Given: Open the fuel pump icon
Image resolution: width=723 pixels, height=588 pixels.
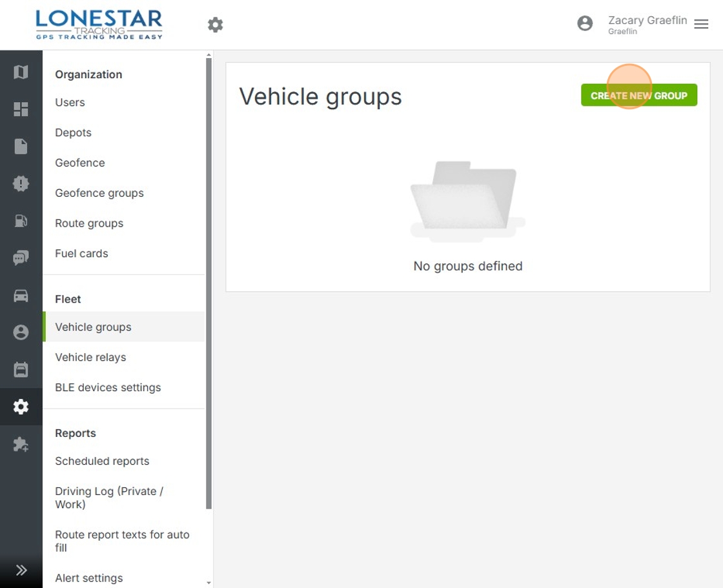Looking at the screenshot, I should point(21,221).
